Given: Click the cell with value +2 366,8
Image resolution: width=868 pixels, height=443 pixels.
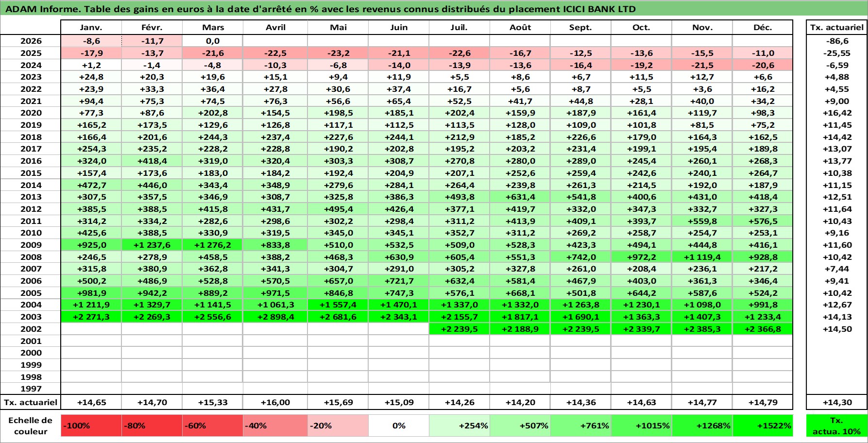Looking at the screenshot, I should coord(763,329).
